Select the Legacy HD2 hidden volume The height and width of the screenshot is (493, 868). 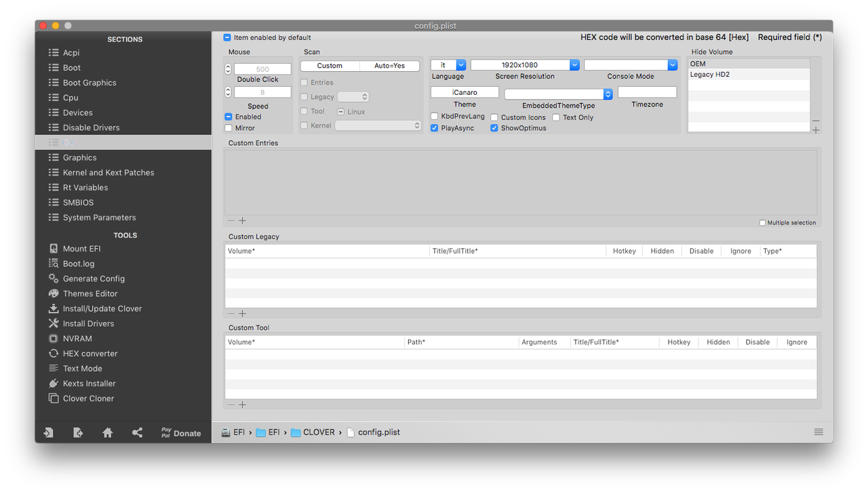point(749,75)
